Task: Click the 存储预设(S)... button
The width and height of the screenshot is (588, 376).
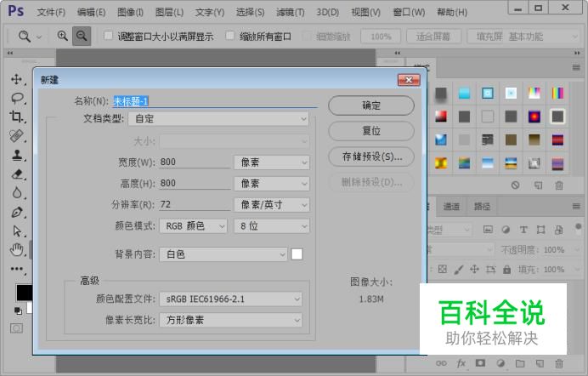Action: pyautogui.click(x=371, y=157)
